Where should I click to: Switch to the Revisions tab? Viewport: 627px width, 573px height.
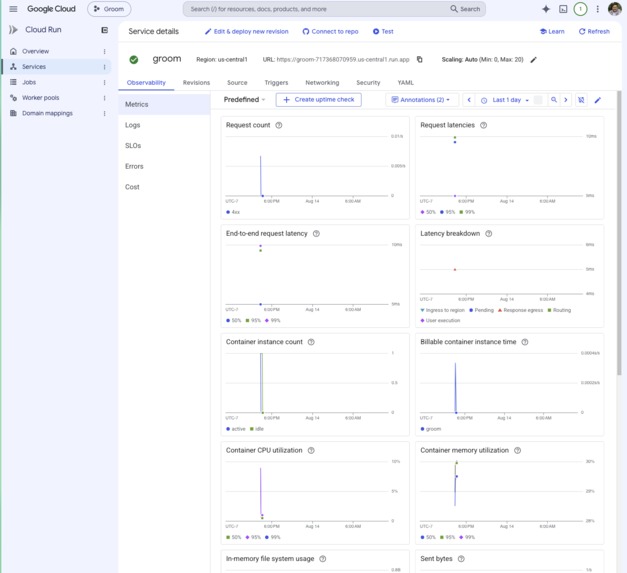click(x=196, y=82)
